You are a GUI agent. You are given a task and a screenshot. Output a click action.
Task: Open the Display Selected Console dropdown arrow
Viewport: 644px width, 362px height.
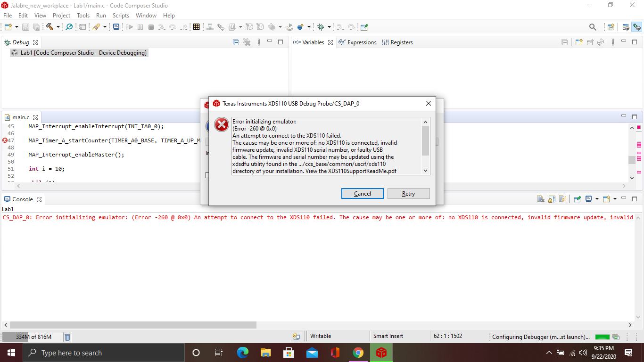(x=597, y=199)
